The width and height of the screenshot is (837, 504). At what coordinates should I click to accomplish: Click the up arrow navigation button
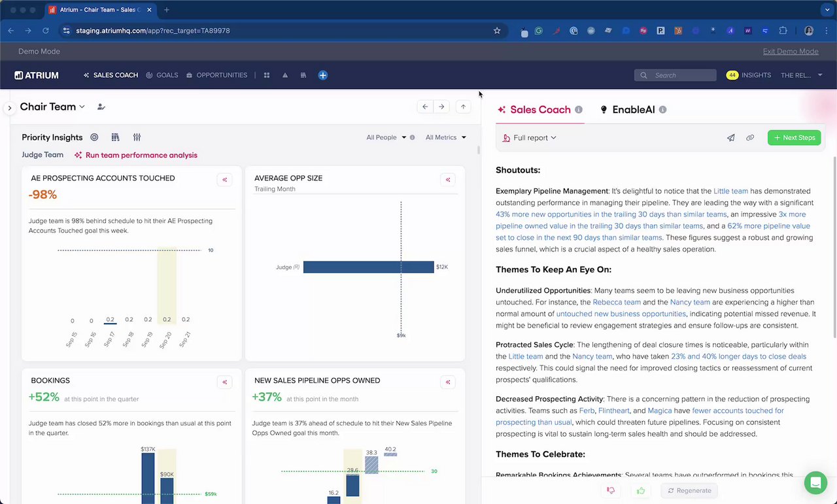463,107
